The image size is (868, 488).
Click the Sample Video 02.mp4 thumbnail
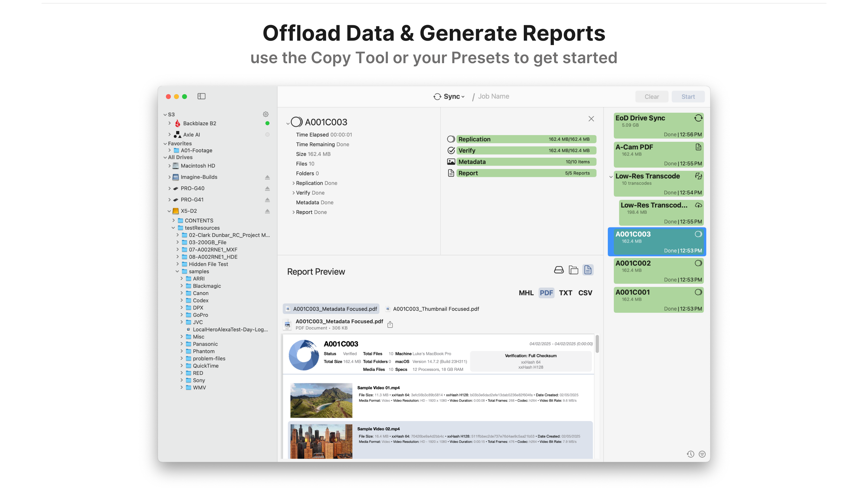(321, 441)
